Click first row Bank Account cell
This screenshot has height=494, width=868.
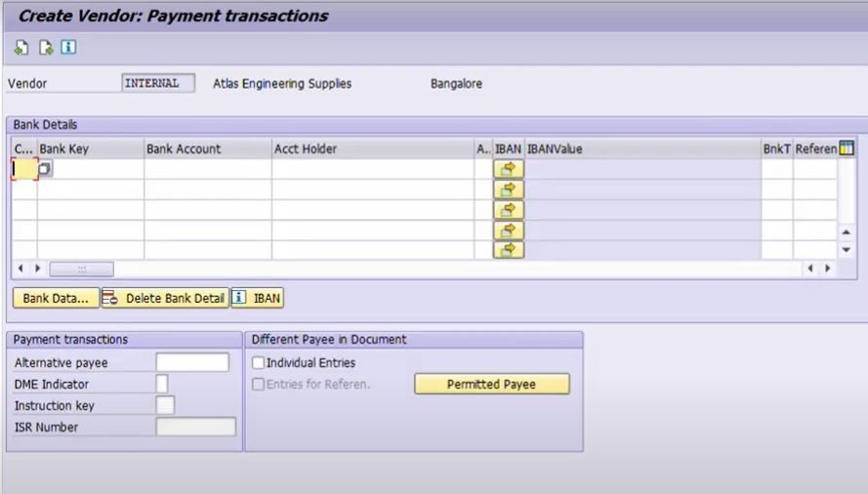coord(208,169)
